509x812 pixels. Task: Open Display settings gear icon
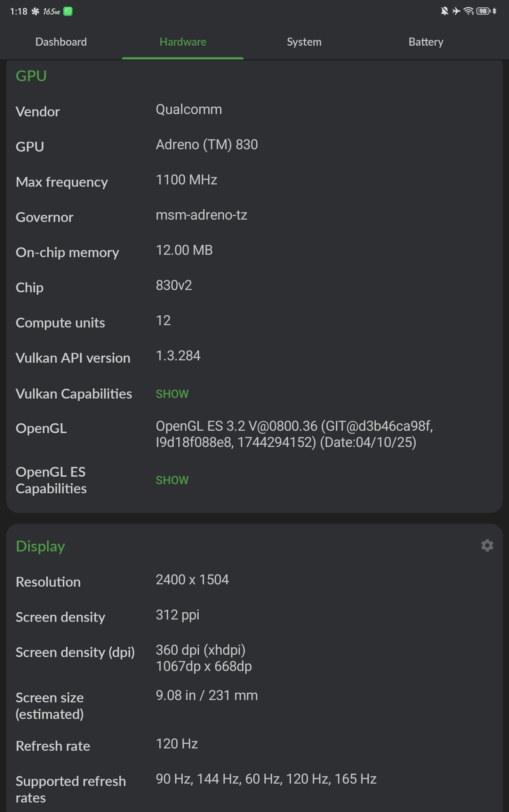487,545
